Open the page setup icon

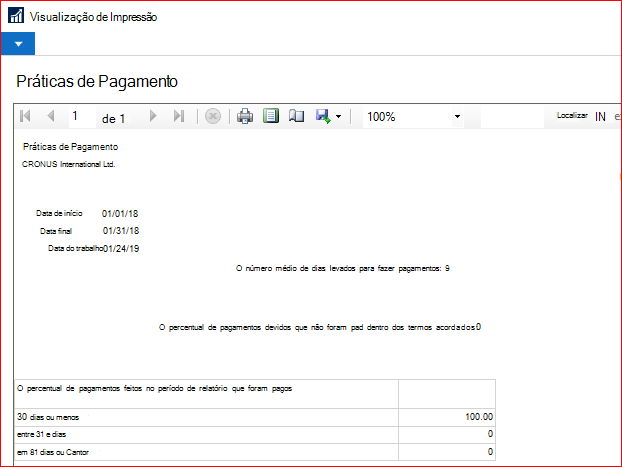pyautogui.click(x=296, y=116)
